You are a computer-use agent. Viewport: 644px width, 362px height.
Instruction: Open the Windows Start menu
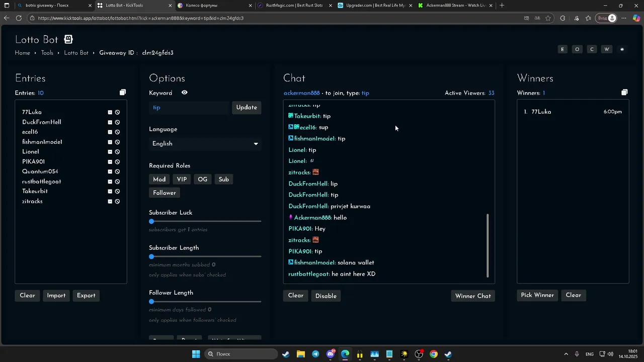coord(196,354)
